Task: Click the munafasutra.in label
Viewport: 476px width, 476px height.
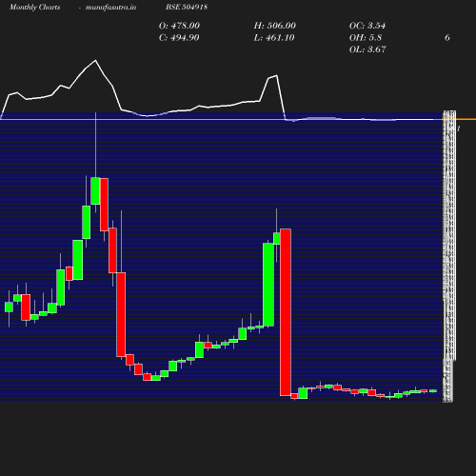Action: click(110, 7)
